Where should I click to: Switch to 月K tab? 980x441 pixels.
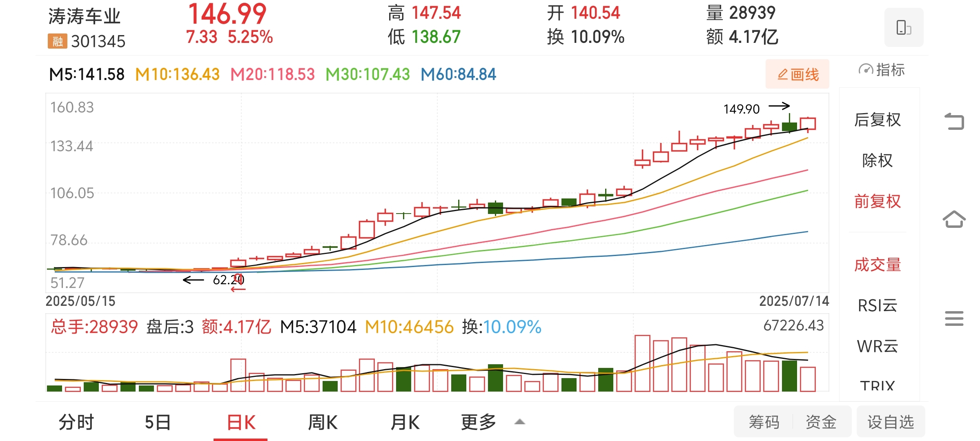click(x=405, y=422)
